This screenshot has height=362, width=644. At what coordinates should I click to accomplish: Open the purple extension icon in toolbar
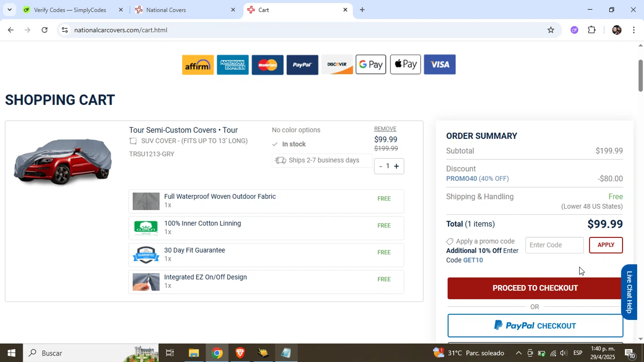click(574, 30)
